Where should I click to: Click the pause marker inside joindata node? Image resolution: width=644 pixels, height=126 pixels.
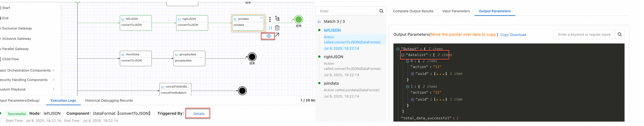pos(261,18)
